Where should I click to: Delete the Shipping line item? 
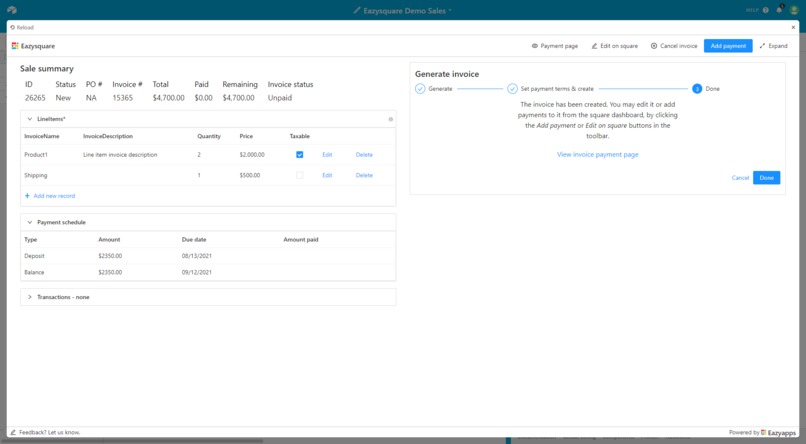click(x=364, y=175)
